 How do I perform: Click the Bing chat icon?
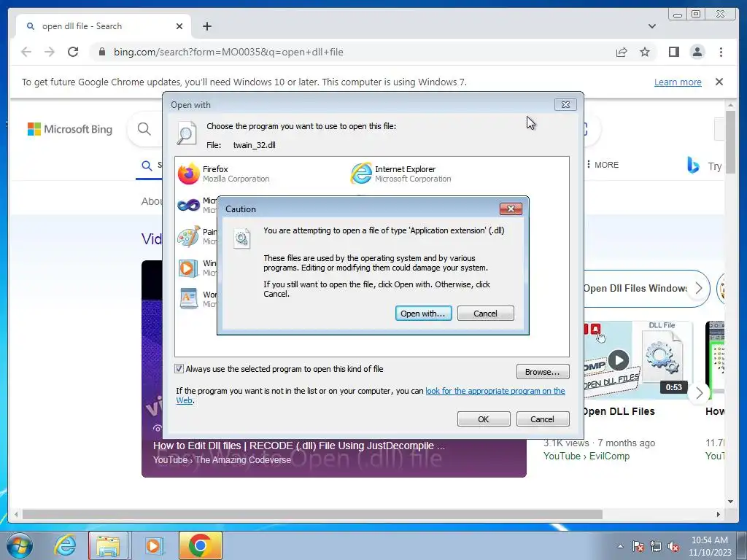[693, 166]
